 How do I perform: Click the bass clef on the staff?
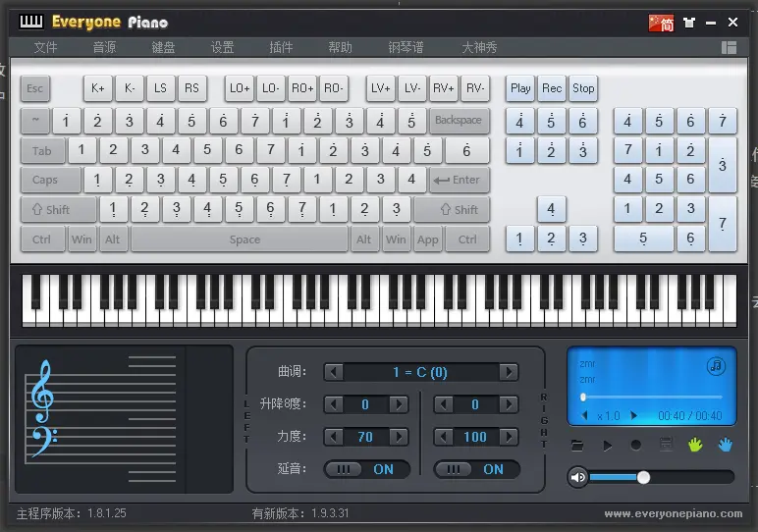pyautogui.click(x=44, y=442)
